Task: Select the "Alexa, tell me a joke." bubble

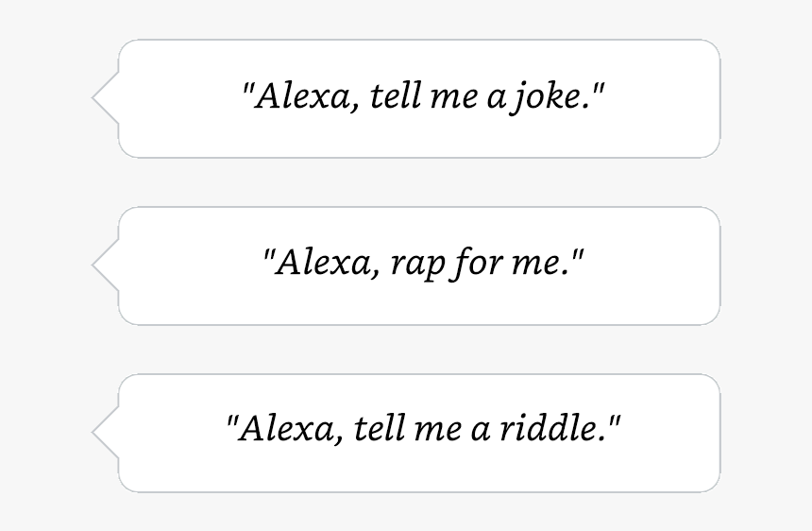Action: point(407,98)
